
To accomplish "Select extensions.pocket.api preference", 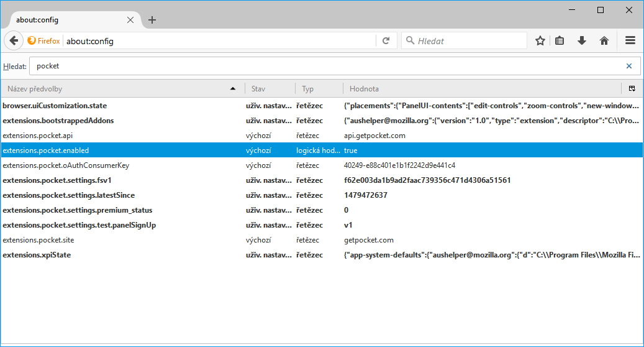I will coord(322,136).
